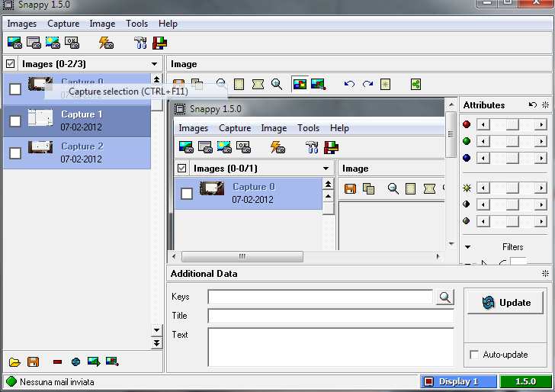Reset attributes with the undo arrow icon

(532, 104)
